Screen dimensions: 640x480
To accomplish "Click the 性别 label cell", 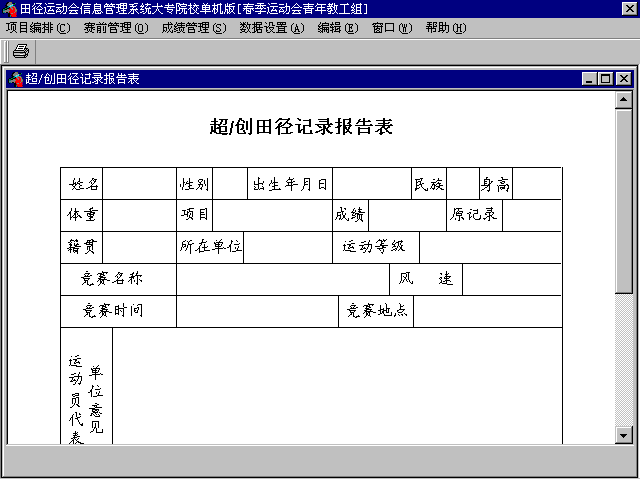I will coord(195,184).
